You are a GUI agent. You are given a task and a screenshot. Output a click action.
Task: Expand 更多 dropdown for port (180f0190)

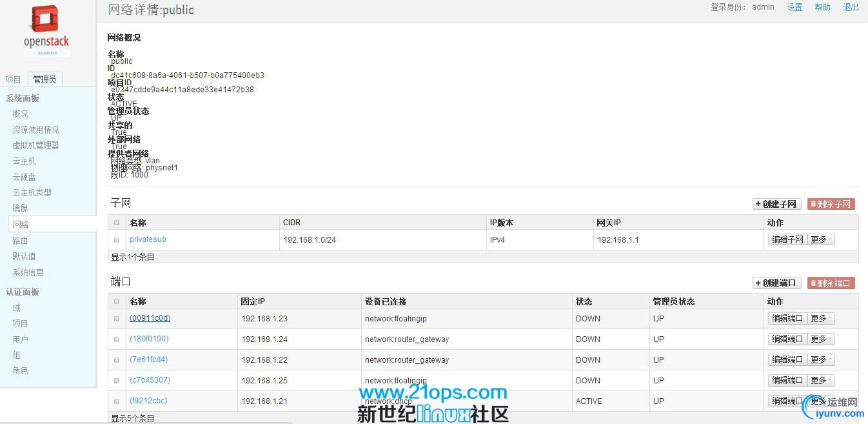point(821,339)
